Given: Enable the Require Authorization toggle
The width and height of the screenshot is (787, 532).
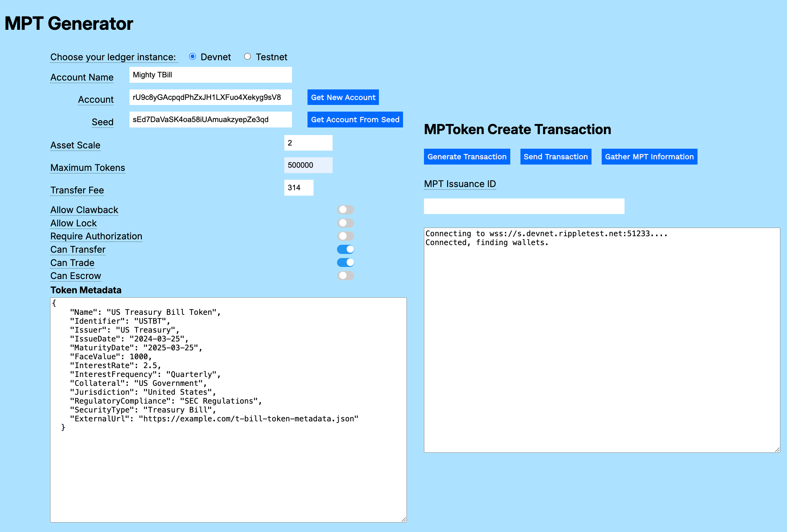Looking at the screenshot, I should click(x=345, y=236).
